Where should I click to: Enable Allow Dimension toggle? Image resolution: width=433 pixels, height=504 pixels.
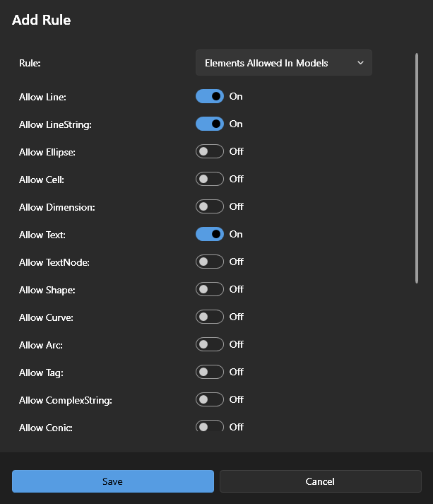pos(210,206)
